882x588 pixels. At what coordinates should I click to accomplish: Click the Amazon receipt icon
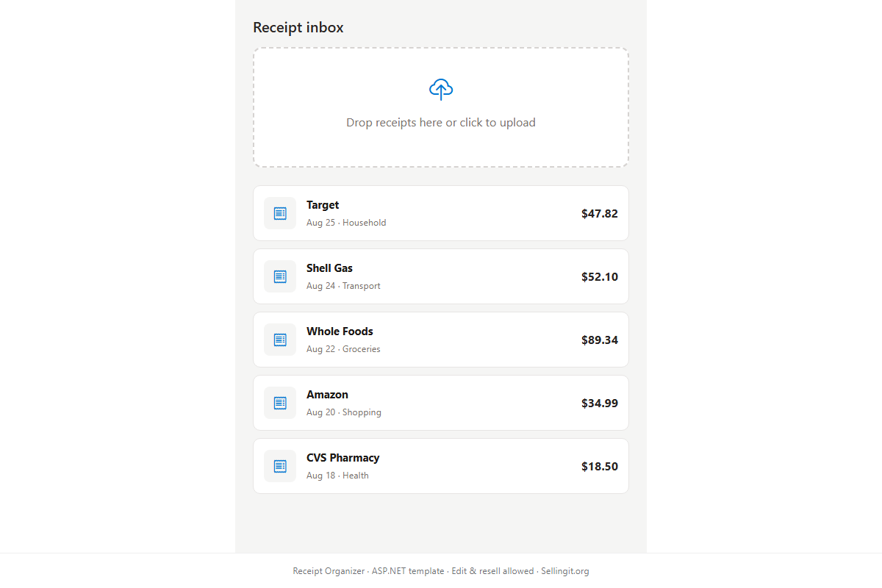[280, 403]
